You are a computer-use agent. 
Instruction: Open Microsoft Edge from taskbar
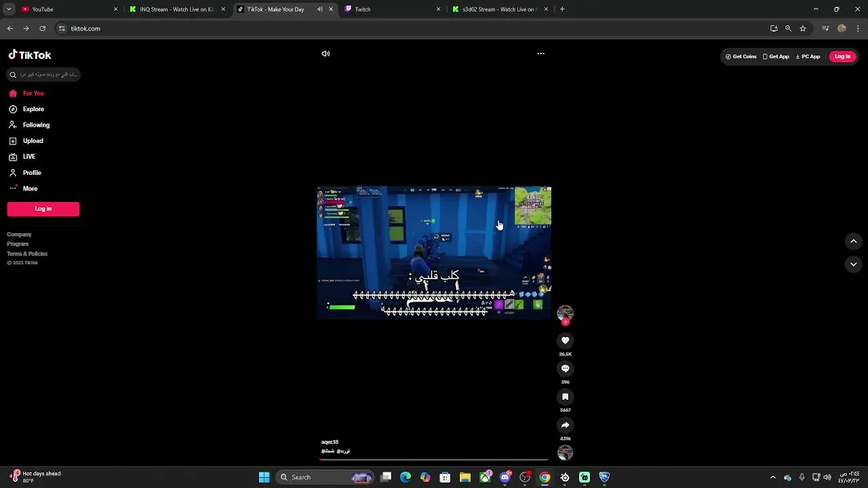coord(406,477)
